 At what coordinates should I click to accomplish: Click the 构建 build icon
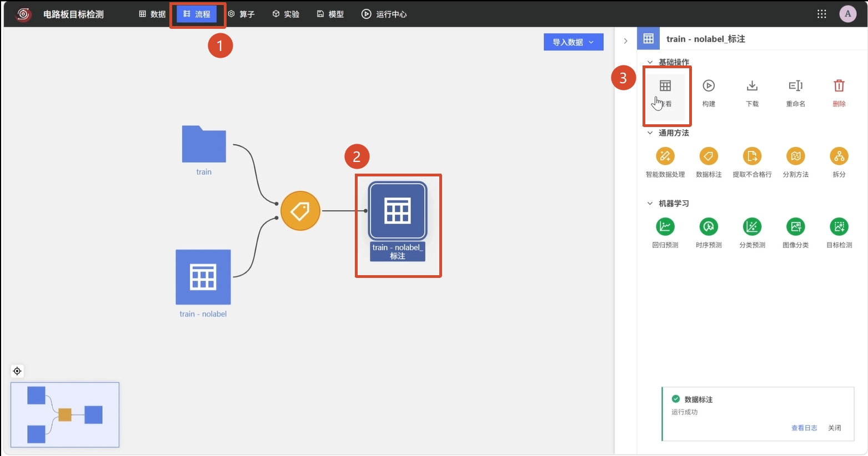709,86
